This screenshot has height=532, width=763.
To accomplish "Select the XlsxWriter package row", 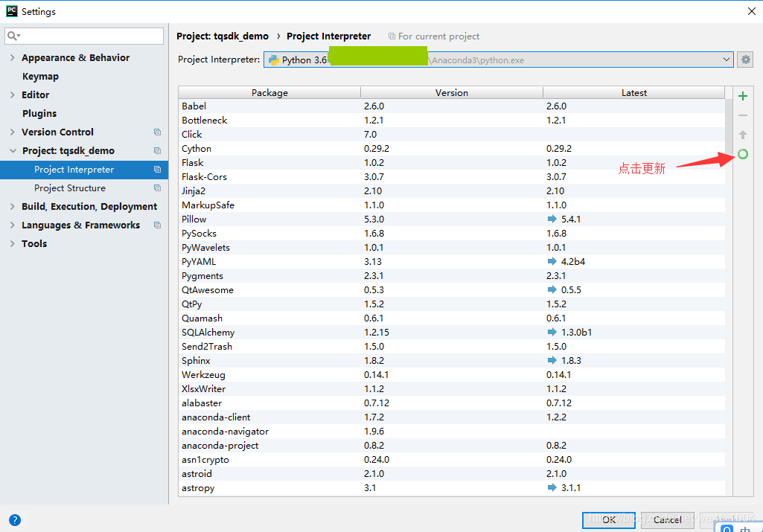I will 452,388.
